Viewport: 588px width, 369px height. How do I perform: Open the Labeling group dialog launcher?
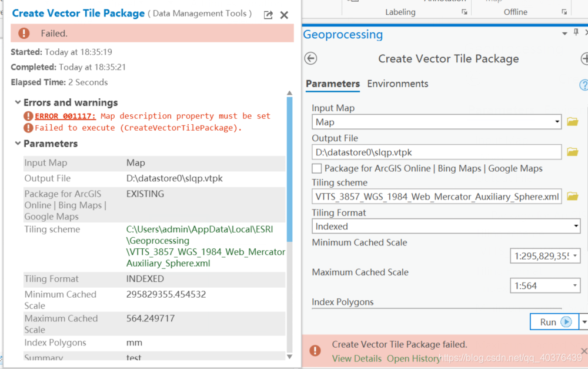(x=464, y=12)
